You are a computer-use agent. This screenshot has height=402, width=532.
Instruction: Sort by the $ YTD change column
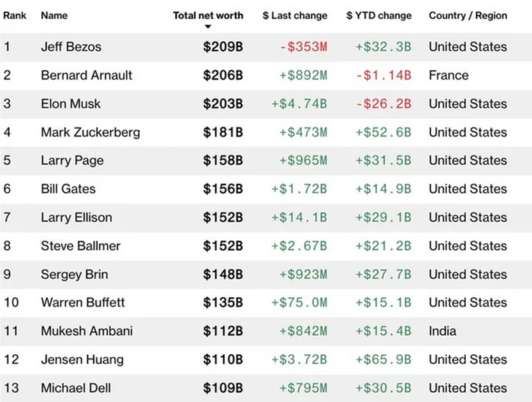click(x=379, y=16)
